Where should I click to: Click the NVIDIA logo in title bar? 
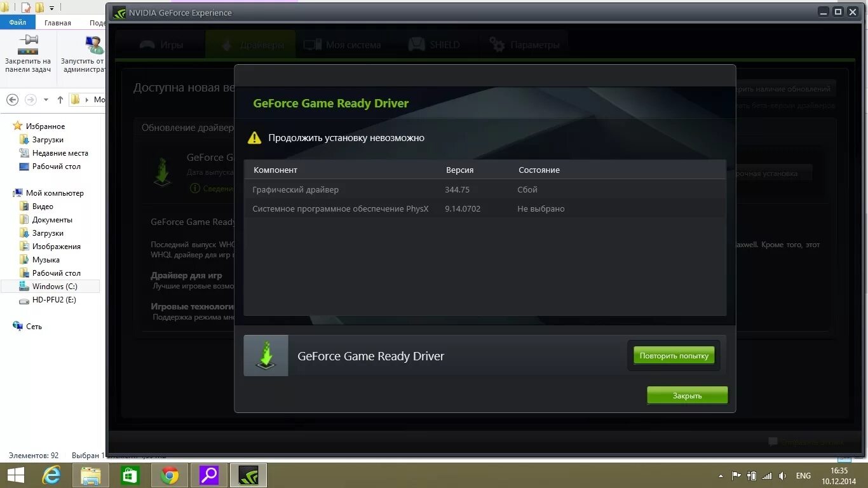click(119, 13)
